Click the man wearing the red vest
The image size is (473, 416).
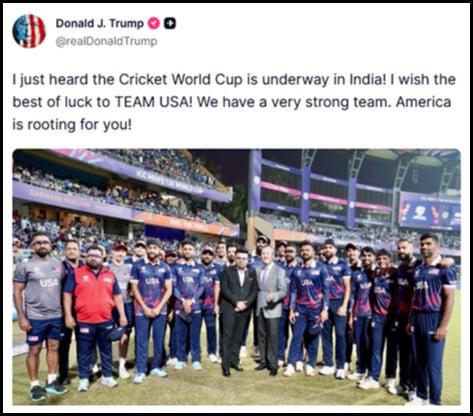tap(93, 317)
